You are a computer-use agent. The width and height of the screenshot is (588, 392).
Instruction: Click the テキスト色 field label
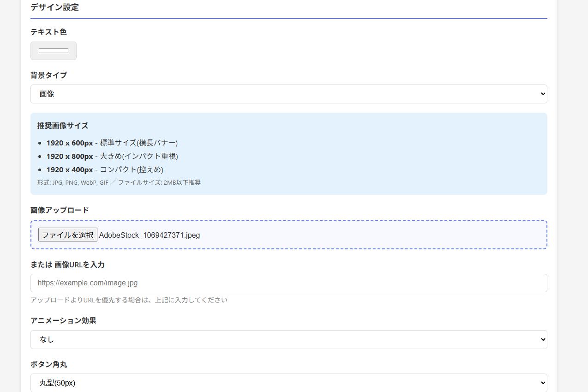(x=48, y=32)
